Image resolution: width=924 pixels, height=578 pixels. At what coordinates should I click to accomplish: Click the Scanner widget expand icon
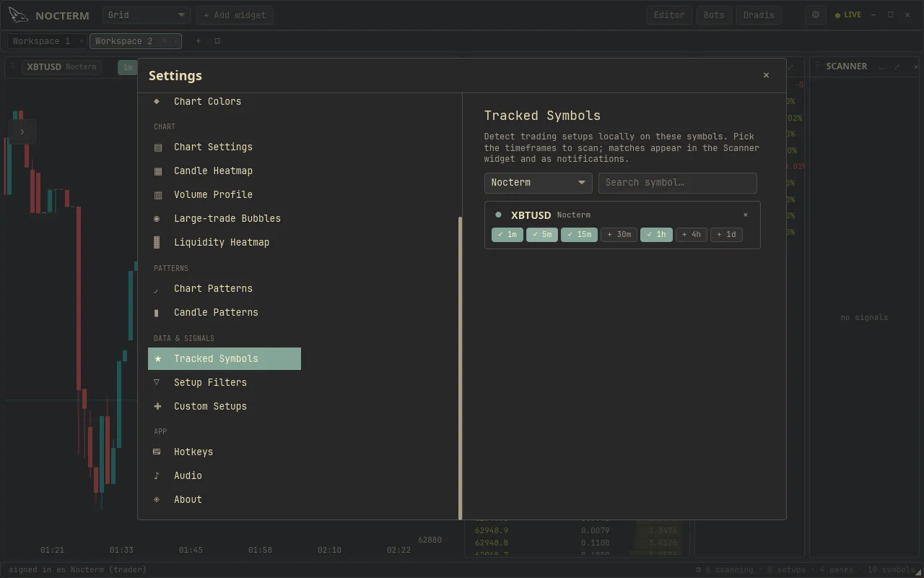tap(897, 66)
